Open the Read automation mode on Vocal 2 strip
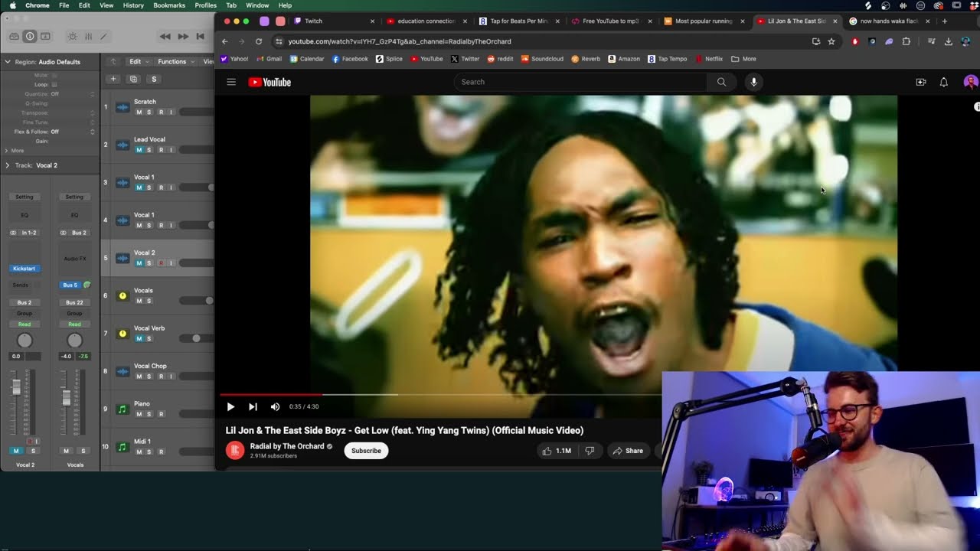The width and height of the screenshot is (980, 551). [24, 324]
